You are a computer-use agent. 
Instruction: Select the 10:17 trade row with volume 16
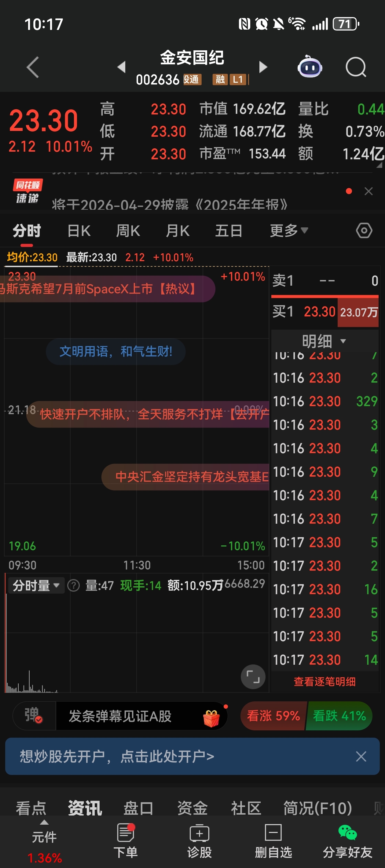coord(325,589)
